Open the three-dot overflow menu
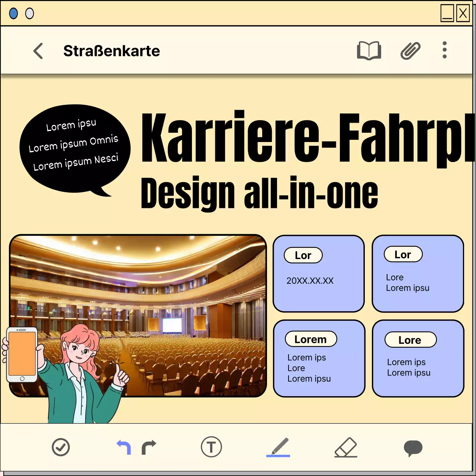 click(x=444, y=51)
